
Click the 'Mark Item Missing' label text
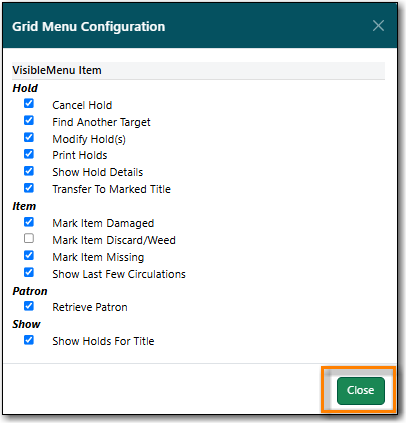pyautogui.click(x=98, y=257)
